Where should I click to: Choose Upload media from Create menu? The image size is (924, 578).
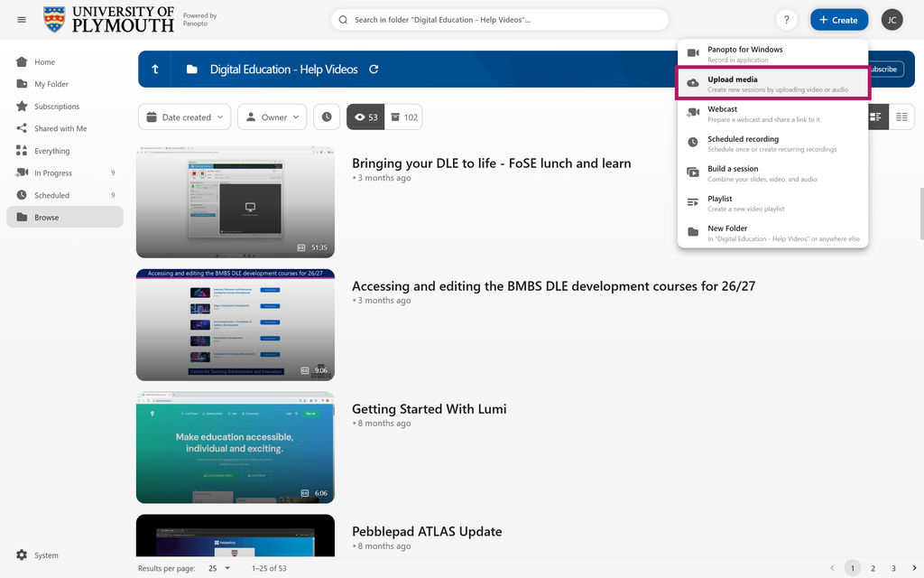pyautogui.click(x=772, y=84)
